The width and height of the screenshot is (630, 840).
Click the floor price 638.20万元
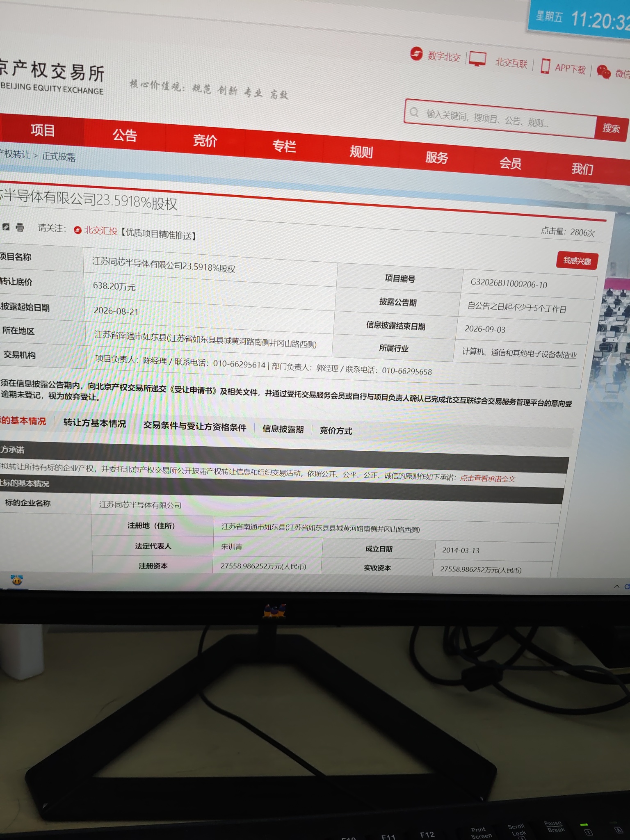(114, 286)
